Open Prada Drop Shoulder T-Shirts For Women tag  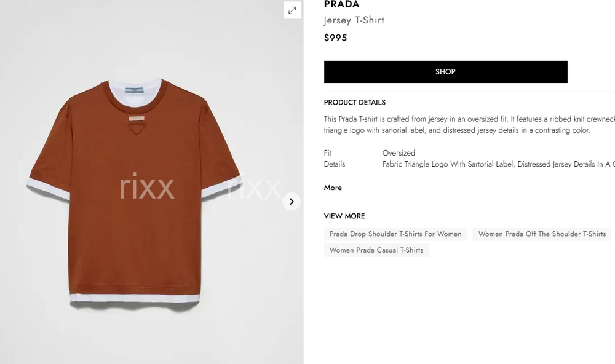395,234
